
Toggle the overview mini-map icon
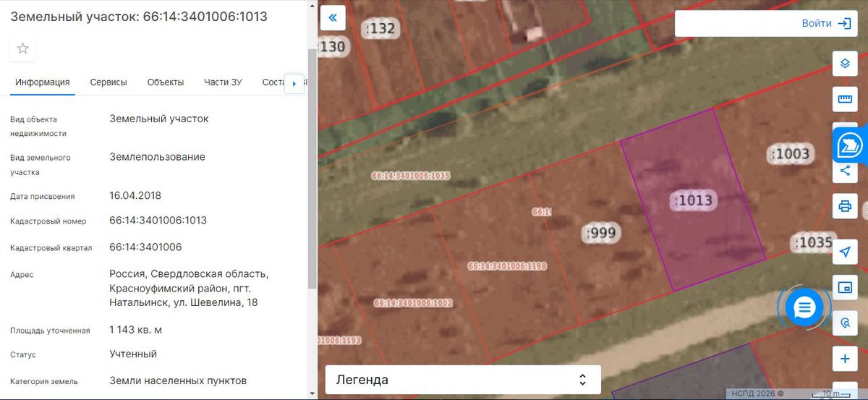point(844,287)
